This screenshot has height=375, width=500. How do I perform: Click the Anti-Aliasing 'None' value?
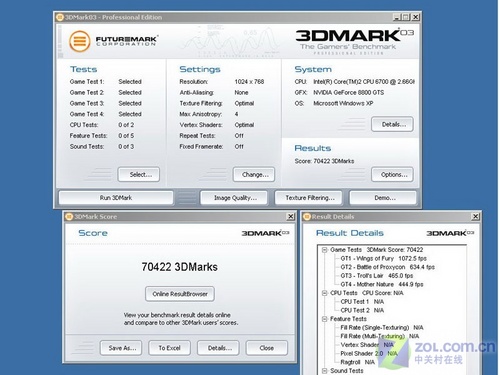click(241, 93)
